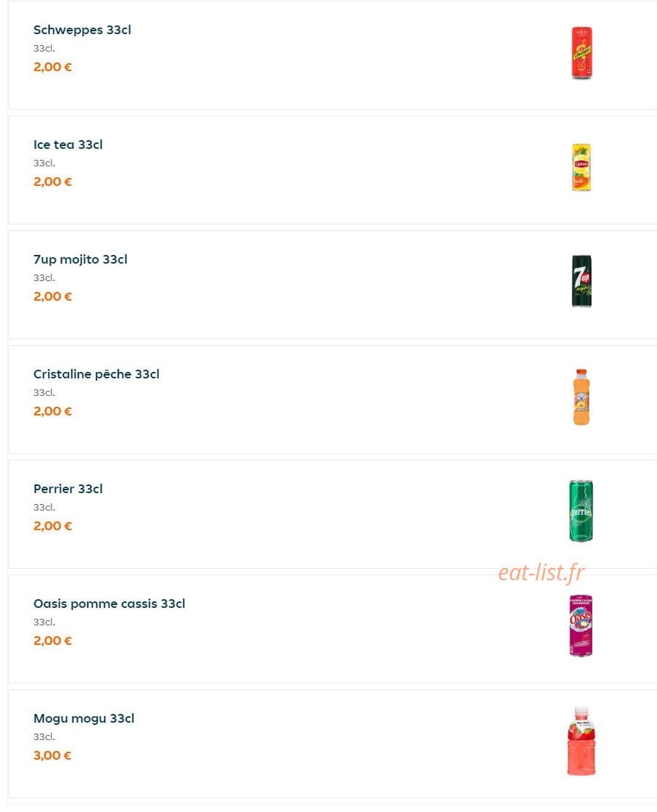Click the Cristaline pêche bottle image
Screen dimensions: 657x812
581,397
